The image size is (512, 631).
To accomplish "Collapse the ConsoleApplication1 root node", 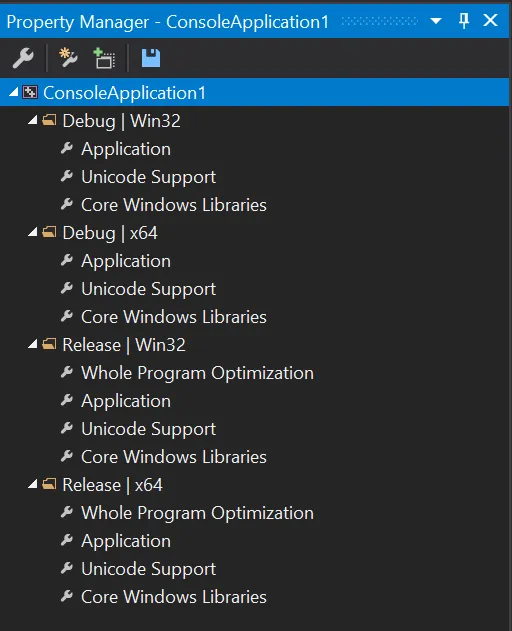I will pyautogui.click(x=14, y=93).
